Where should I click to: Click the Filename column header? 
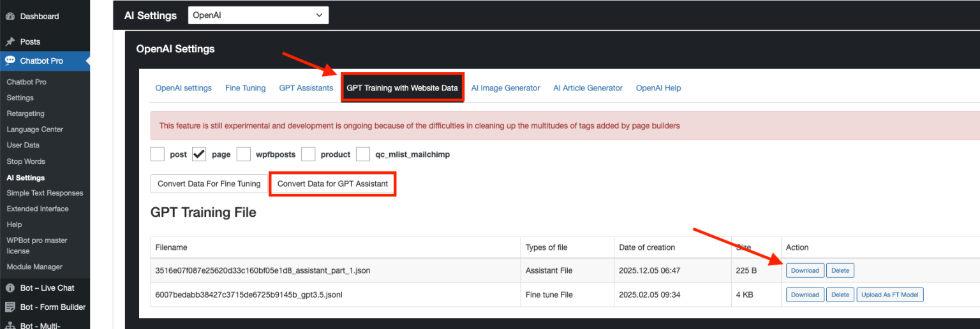click(336, 247)
